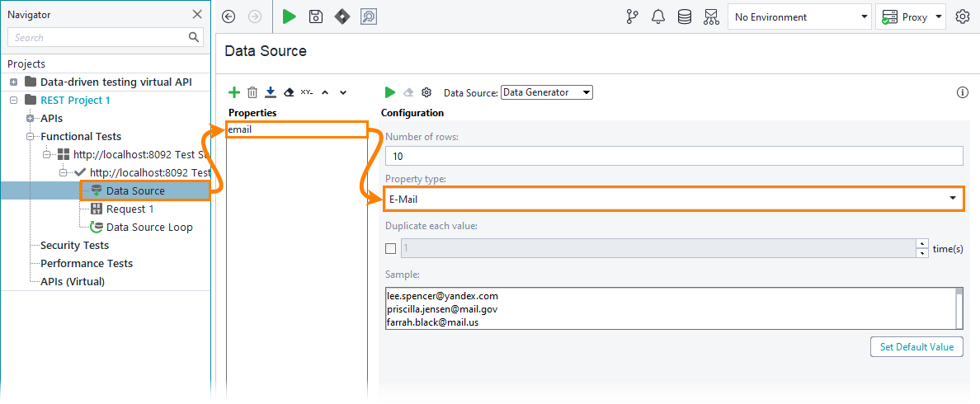The height and width of the screenshot is (404, 980).
Task: Show notifications with the bell icon
Action: pyautogui.click(x=658, y=16)
